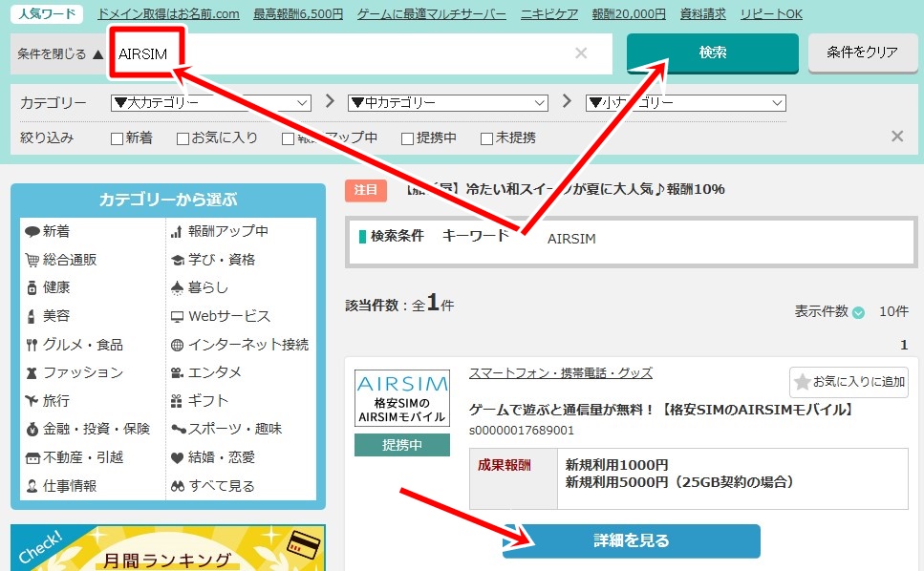The height and width of the screenshot is (571, 924).
Task: Click the エンタメ video camera icon
Action: (x=177, y=372)
